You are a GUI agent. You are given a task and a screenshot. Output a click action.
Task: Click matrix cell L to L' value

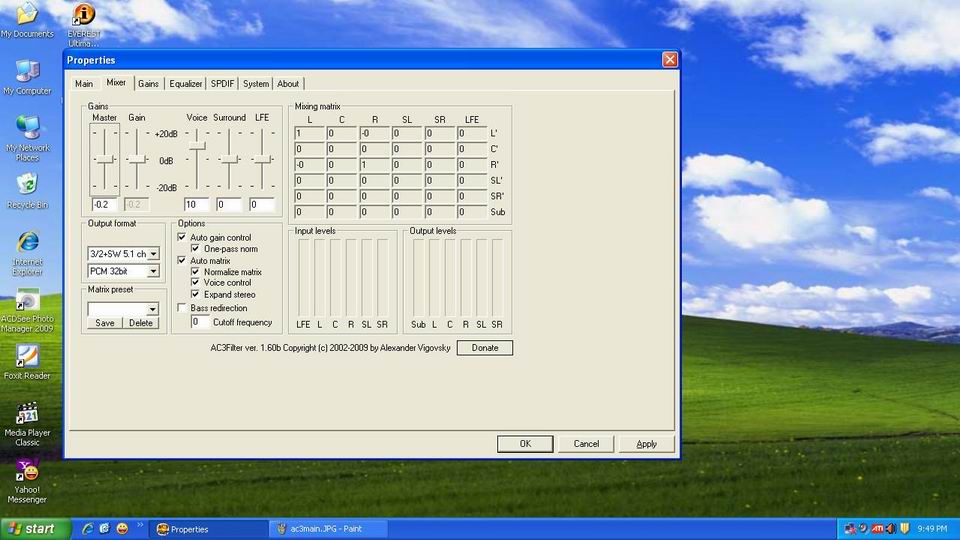pos(309,133)
